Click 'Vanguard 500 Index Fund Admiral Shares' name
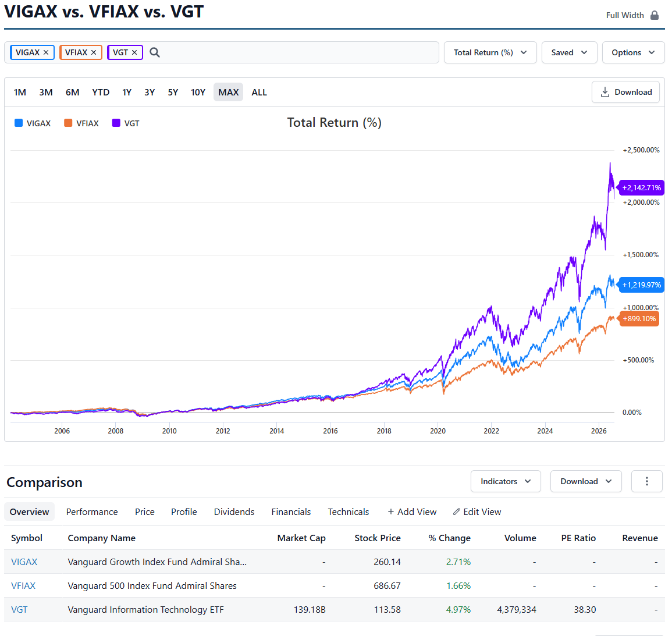The height and width of the screenshot is (636, 672). [152, 586]
